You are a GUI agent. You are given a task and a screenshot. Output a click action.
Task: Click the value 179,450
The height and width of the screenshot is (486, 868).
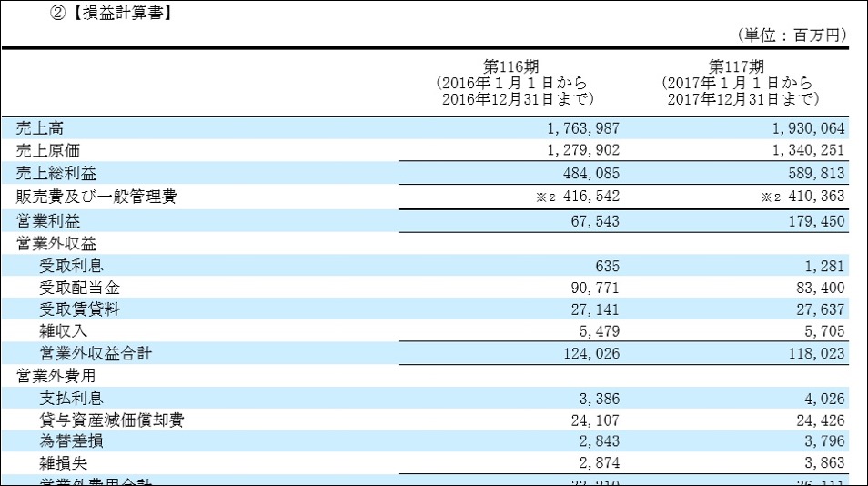tap(816, 221)
